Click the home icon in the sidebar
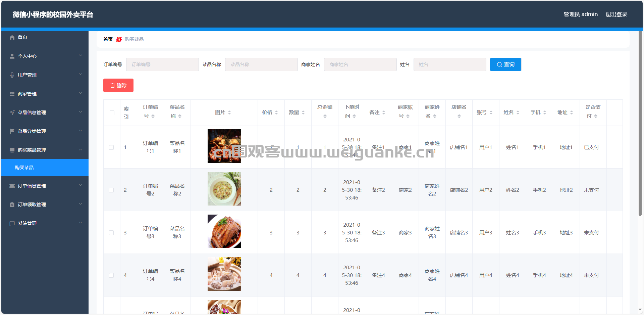Screen dimensions: 644x315 pos(12,37)
